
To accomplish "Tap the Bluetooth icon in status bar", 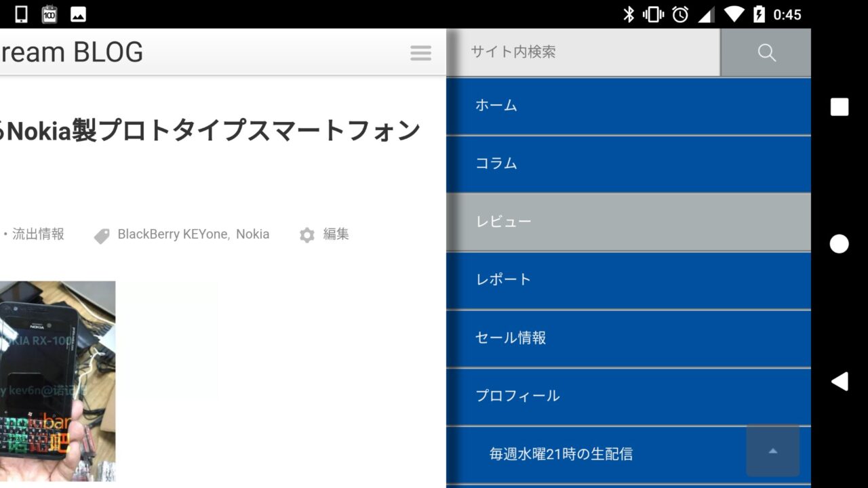I will 629,14.
